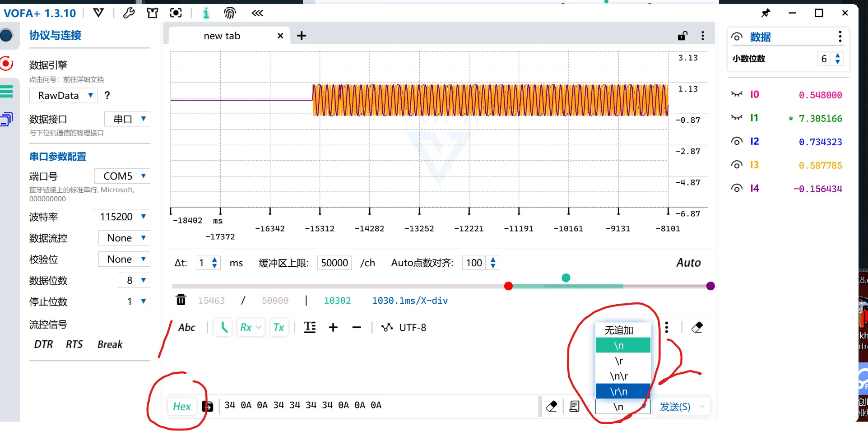Select the 无追加 no-append option
Viewport: 868px width, 431px height.
coord(623,330)
